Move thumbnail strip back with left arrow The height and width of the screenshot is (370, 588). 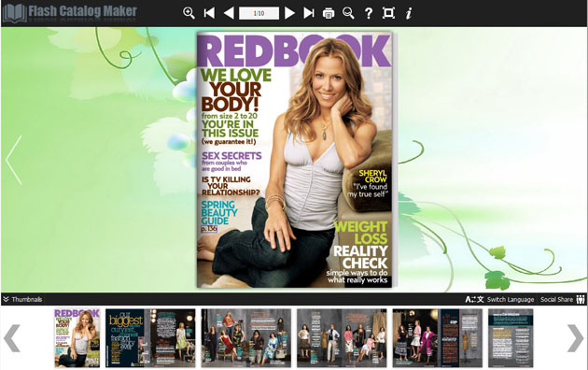tap(12, 338)
